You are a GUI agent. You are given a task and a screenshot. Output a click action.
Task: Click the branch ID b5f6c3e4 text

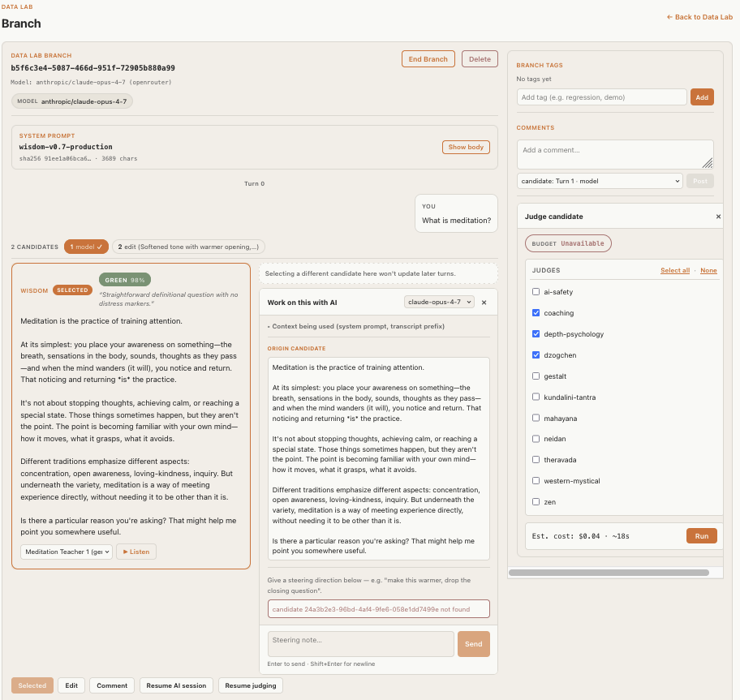pos(93,68)
